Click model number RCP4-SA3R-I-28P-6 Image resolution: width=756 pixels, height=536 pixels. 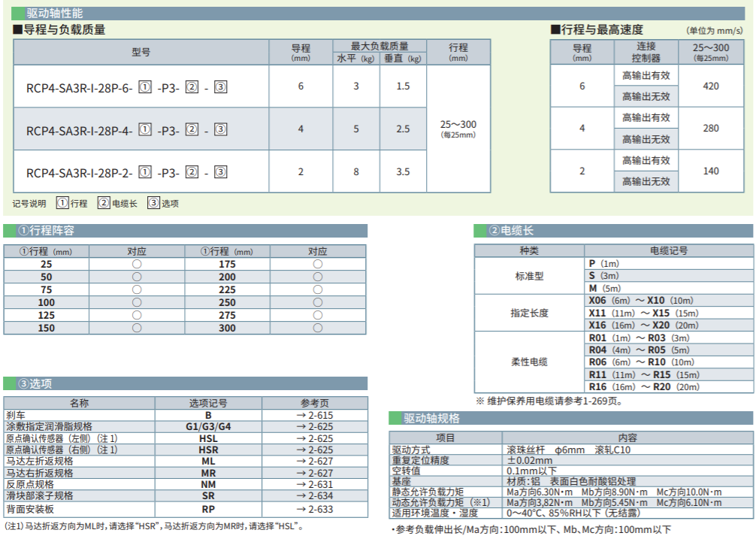[127, 87]
